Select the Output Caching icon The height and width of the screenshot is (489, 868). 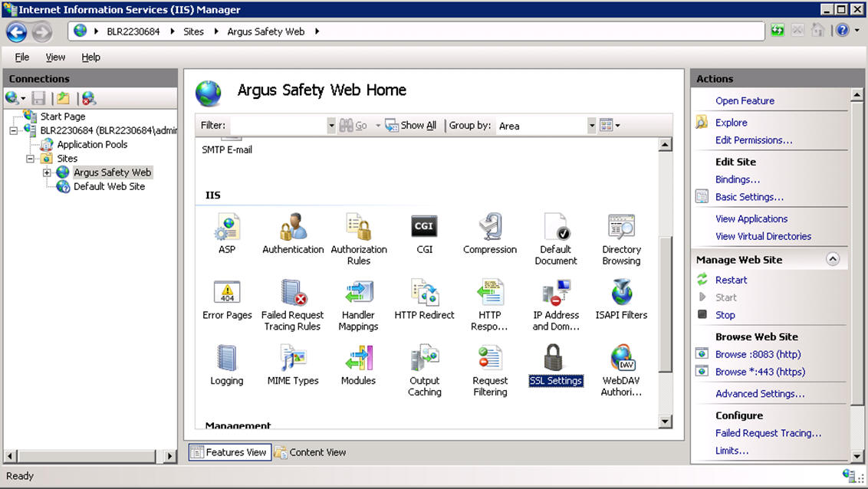424,358
